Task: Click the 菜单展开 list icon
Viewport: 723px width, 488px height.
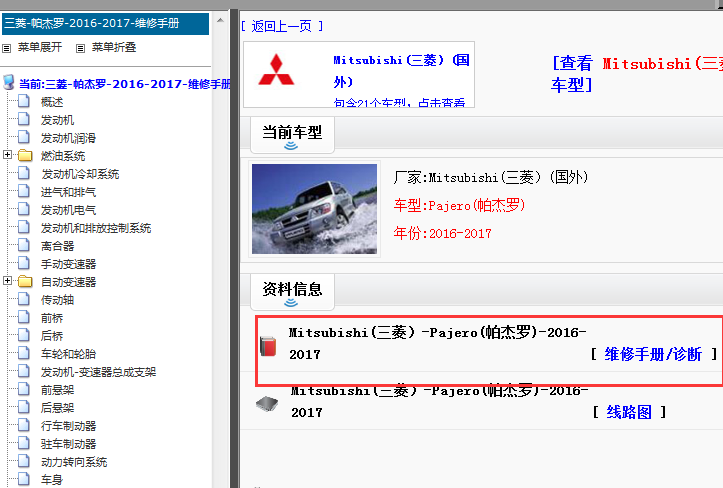Action: [6, 48]
